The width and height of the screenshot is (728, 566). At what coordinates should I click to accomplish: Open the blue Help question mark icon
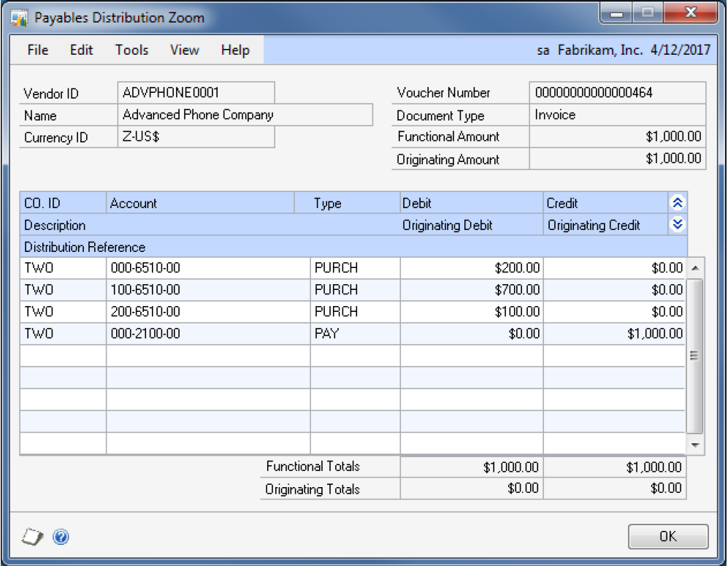pyautogui.click(x=61, y=537)
